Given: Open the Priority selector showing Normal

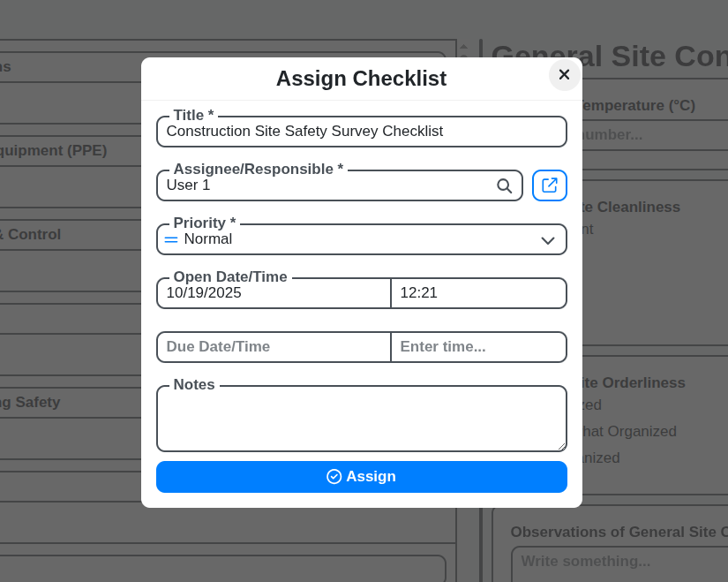Looking at the screenshot, I should pyautogui.click(x=361, y=239).
